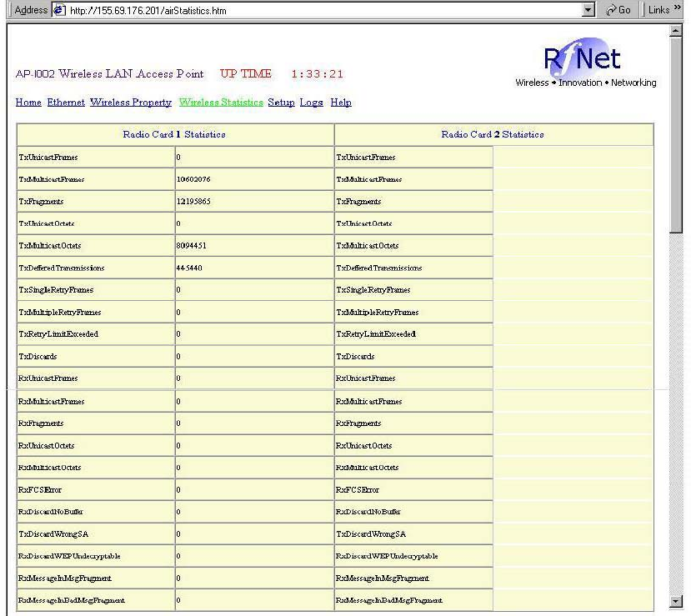
Task: Select TxDiscards in Radio Card 1
Action: coord(38,357)
